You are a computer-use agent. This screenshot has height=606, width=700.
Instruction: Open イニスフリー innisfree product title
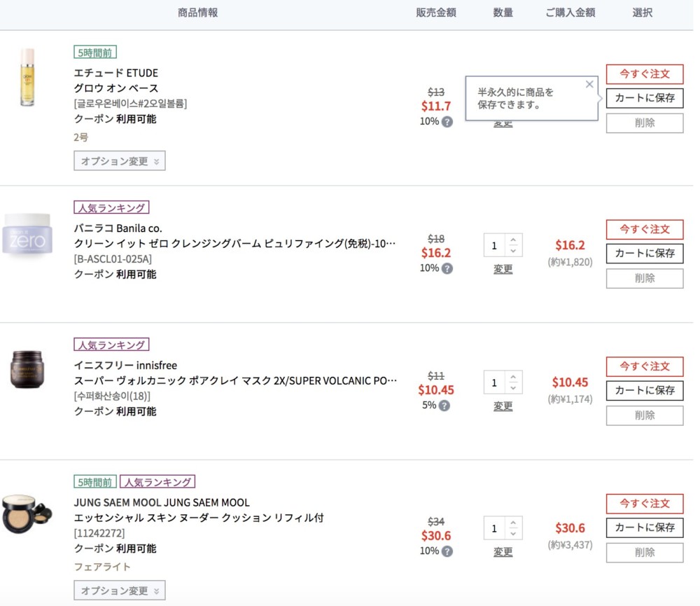tap(125, 366)
